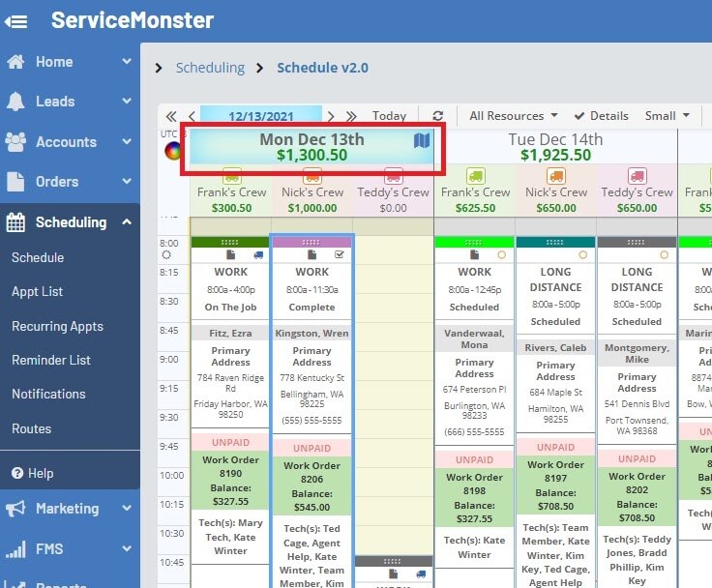Click the color wheel icon under UTC
The height and width of the screenshot is (588, 712).
click(x=172, y=150)
